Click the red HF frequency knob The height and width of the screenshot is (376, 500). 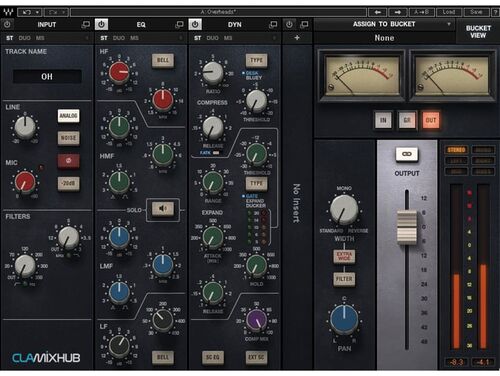click(x=163, y=100)
